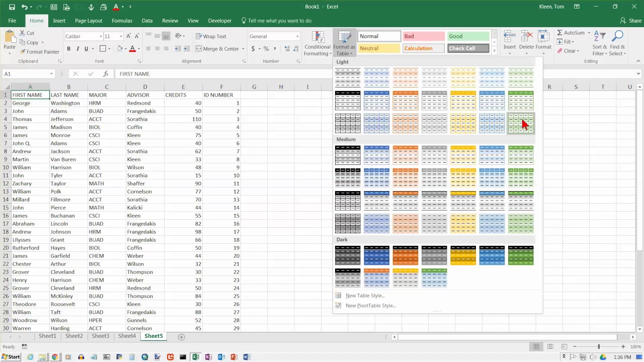Apply the Neutral cell style
This screenshot has height=362, width=644.
[x=379, y=48]
